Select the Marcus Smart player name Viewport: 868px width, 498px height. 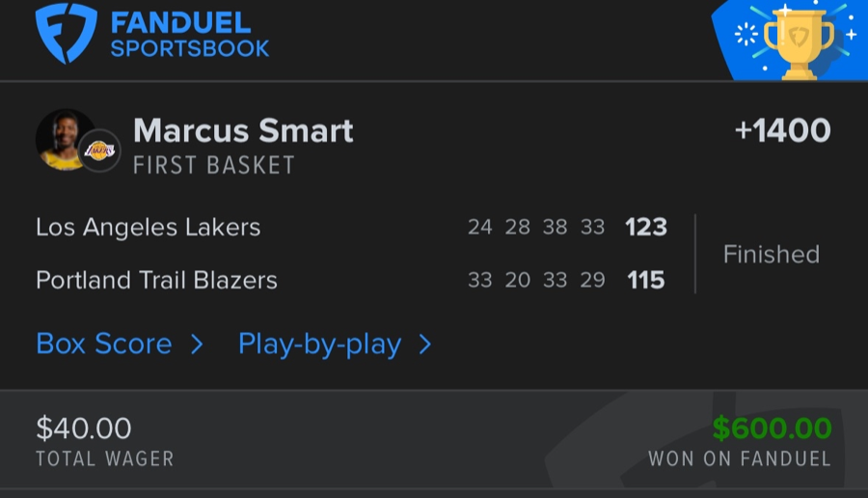click(243, 130)
